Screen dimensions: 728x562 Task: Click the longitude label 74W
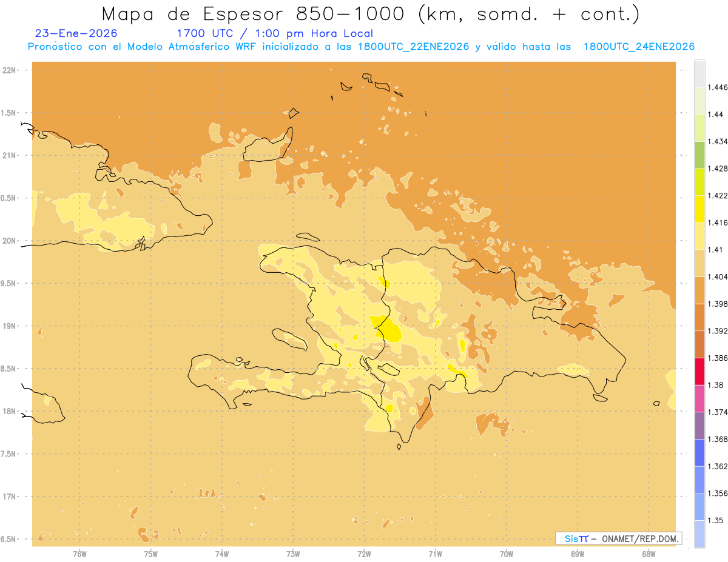click(222, 554)
